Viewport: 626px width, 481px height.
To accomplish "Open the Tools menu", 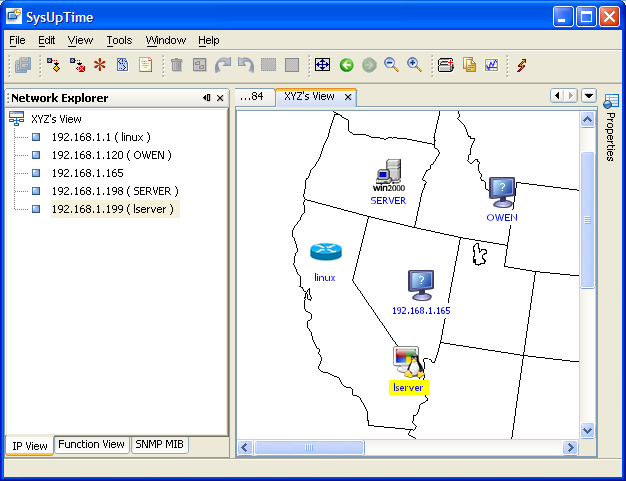I will click(119, 40).
